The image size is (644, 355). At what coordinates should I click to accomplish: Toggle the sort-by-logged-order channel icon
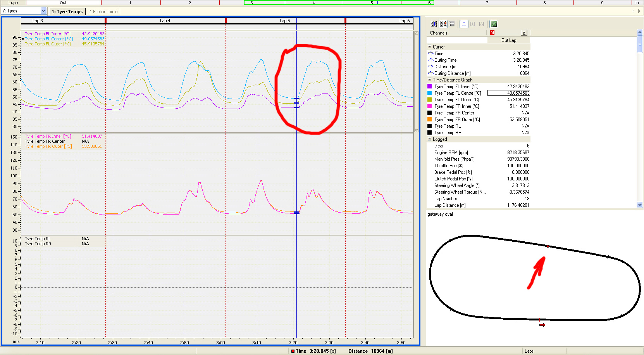pyautogui.click(x=443, y=24)
